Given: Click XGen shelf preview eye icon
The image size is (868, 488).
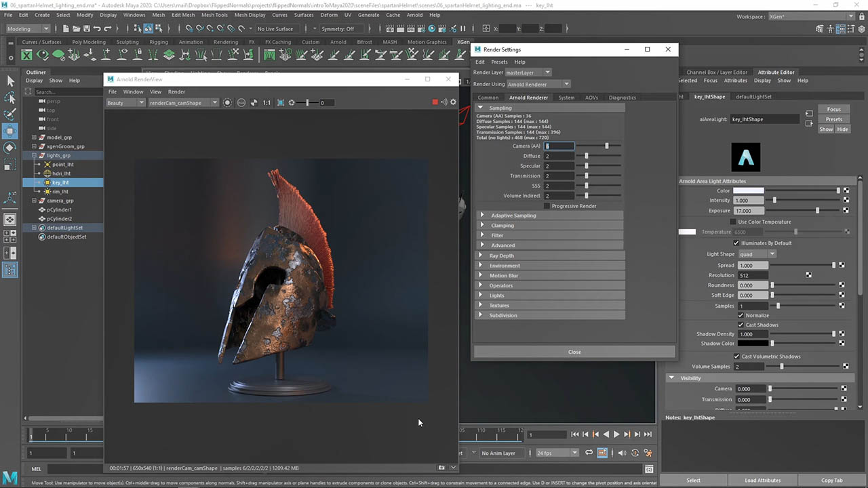Looking at the screenshot, I should [43, 54].
